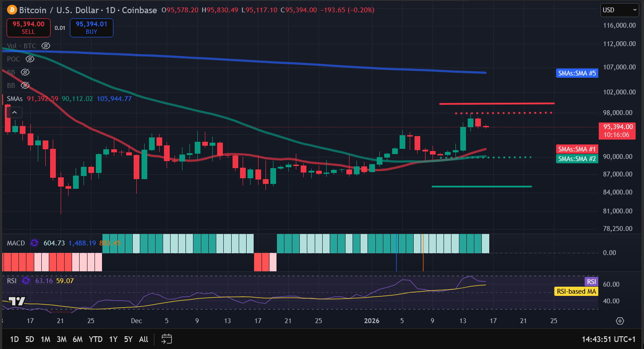
Task: Click the 107,000.00 price scale label
Action: pyautogui.click(x=619, y=67)
